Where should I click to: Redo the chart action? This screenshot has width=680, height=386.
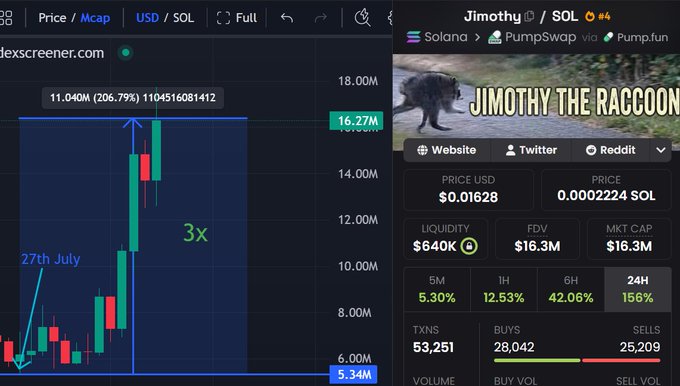pyautogui.click(x=320, y=18)
